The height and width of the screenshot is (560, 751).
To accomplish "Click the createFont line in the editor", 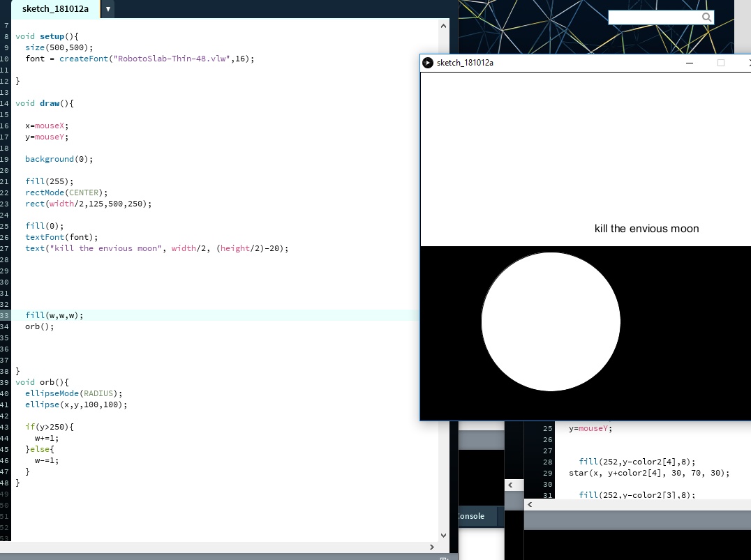I will [140, 59].
